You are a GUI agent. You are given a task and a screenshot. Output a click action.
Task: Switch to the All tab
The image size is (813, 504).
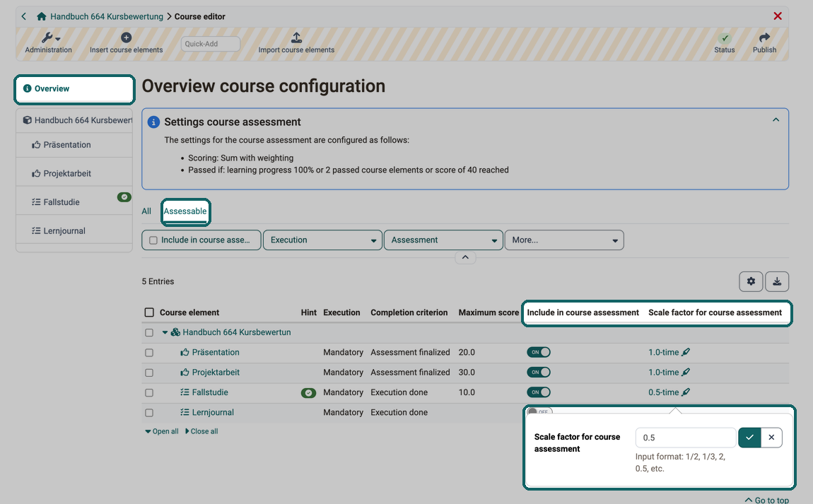(x=146, y=211)
